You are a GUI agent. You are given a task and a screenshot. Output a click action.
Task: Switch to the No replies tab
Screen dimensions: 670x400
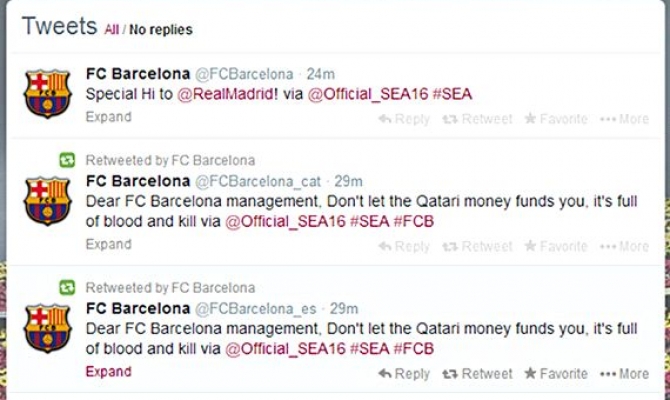tap(160, 30)
